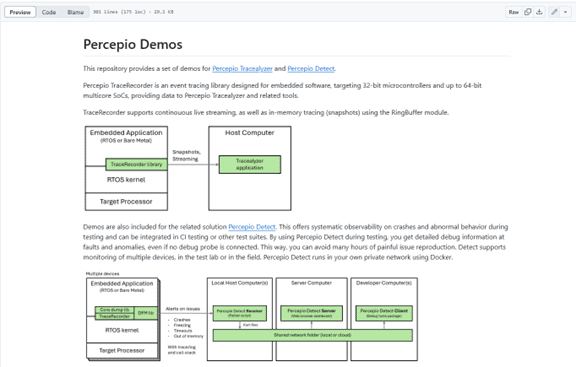Open the Percepio Detect architecture diagram image

click(252, 317)
